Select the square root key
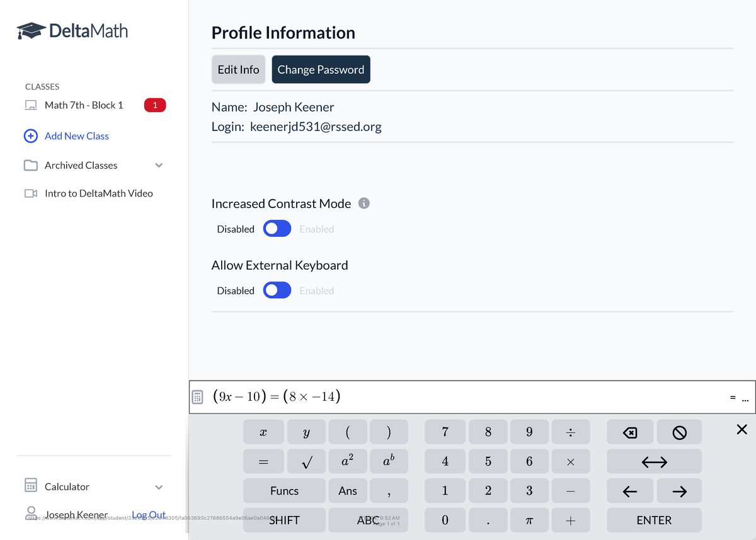756x540 pixels. click(x=306, y=461)
